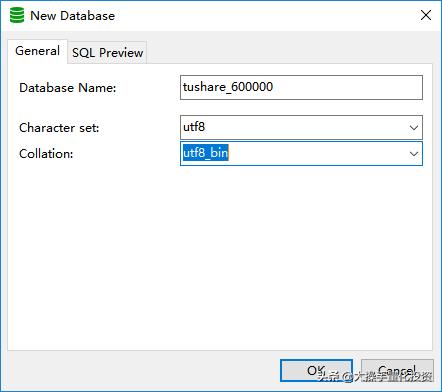The height and width of the screenshot is (392, 442).
Task: Click the Cancel button
Action: tap(397, 370)
